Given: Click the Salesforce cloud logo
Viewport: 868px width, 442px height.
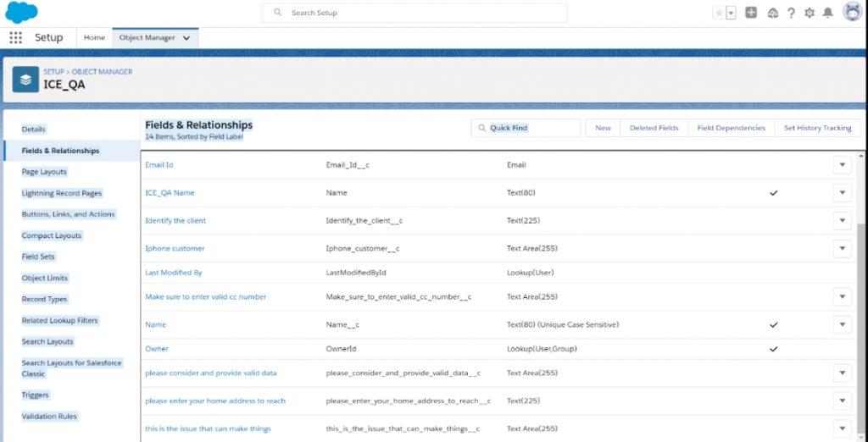Looking at the screenshot, I should [22, 13].
